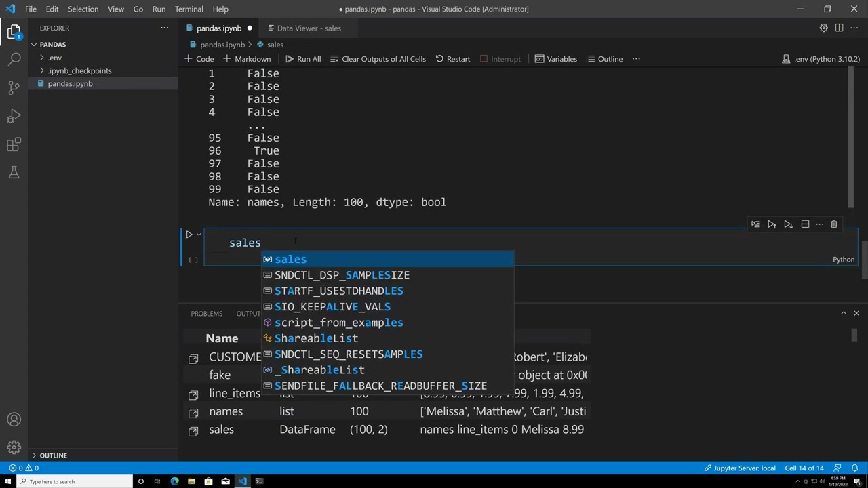Image resolution: width=868 pixels, height=488 pixels.
Task: Choose script_from_examples suggestion
Action: click(388, 323)
